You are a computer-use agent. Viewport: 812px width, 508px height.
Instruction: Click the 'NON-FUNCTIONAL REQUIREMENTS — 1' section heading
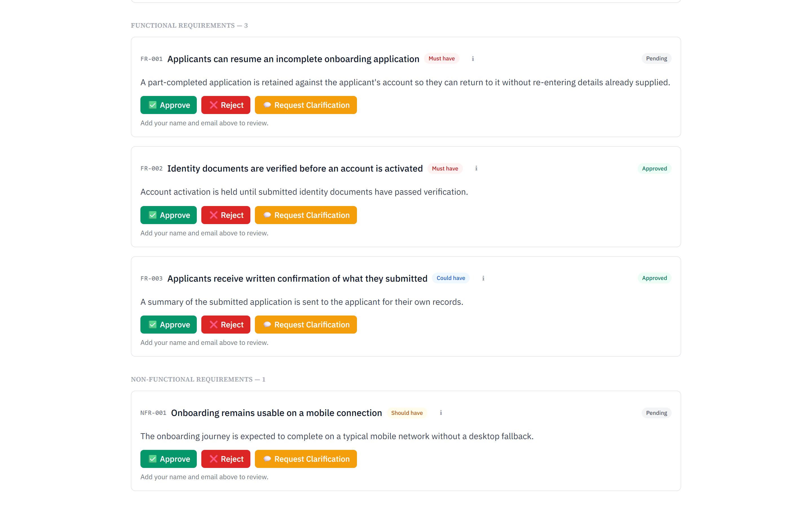[x=198, y=379]
